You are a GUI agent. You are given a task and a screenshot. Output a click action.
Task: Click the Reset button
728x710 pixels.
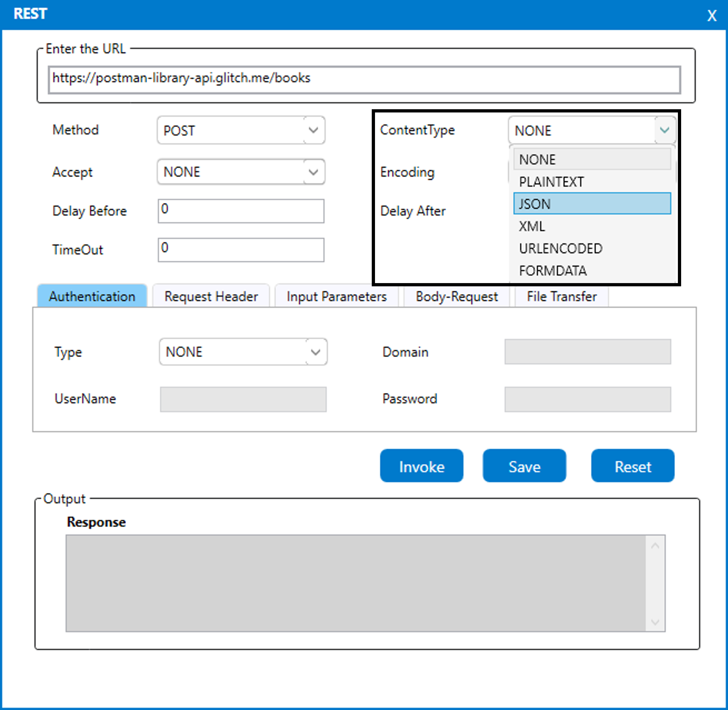633,466
